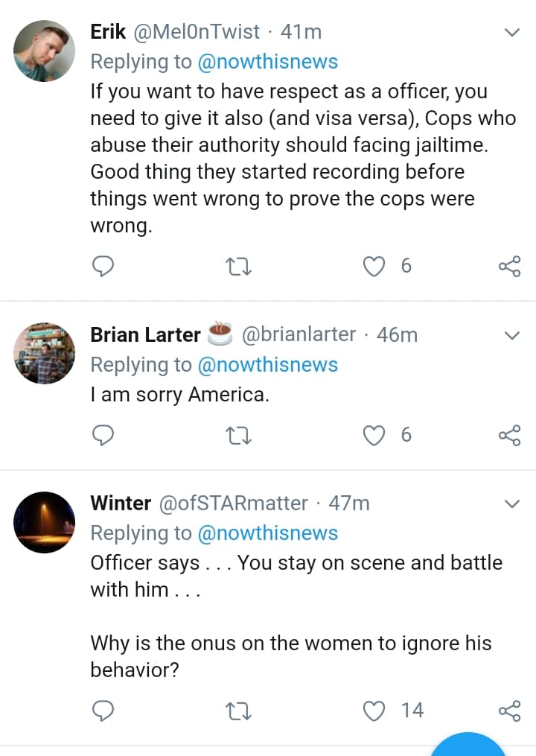Open Winter's profile avatar
This screenshot has height=756, width=536.
[45, 522]
